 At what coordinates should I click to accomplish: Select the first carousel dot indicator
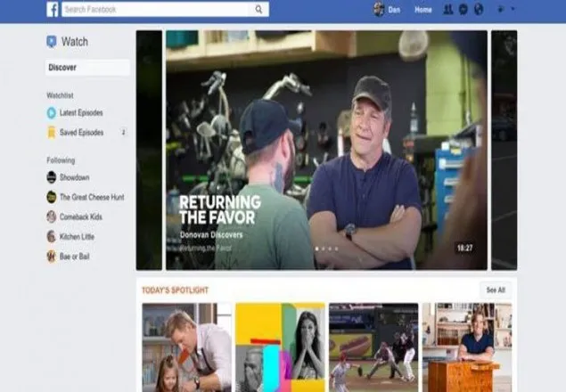point(317,249)
